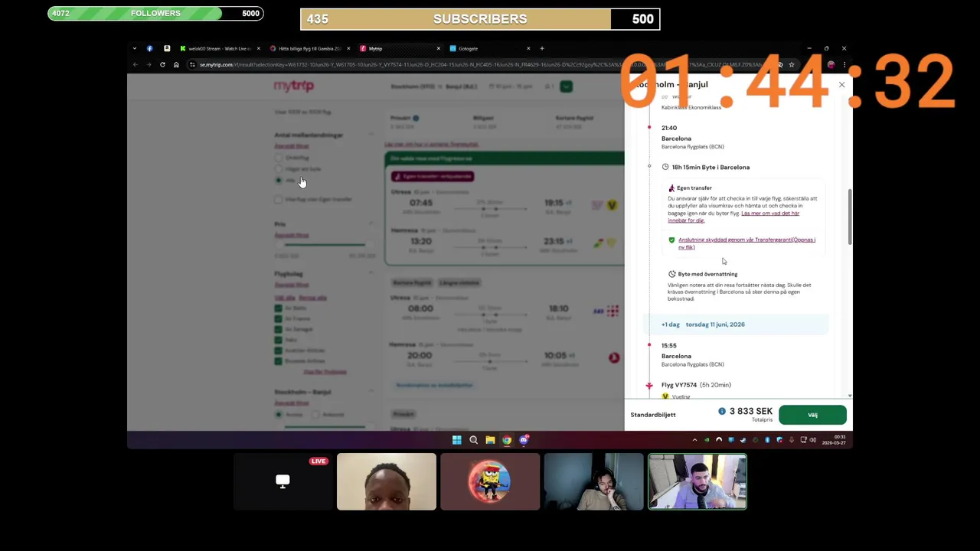Uncheck the Brussels Airlines checkbox
The width and height of the screenshot is (980, 551).
click(278, 361)
